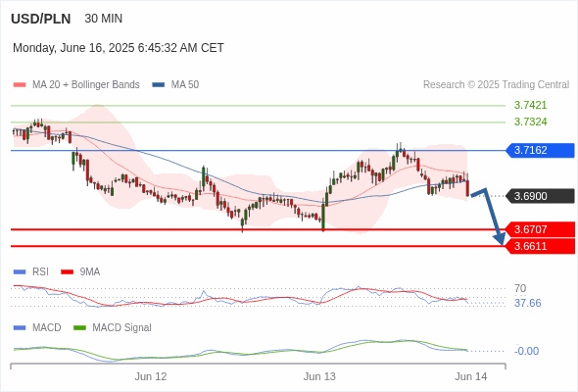Click the MACD blue legend swatch
Image resolution: width=578 pixels, height=392 pixels.
tap(20, 328)
